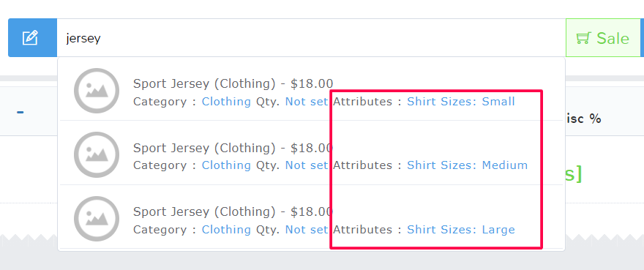Click Shirt Sizes: Small attribute link
The height and width of the screenshot is (270, 644).
[461, 102]
